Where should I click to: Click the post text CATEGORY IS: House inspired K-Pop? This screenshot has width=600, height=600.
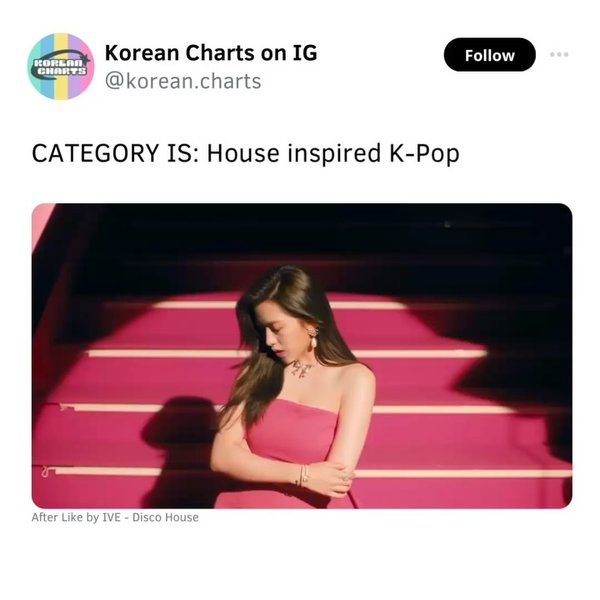[245, 153]
